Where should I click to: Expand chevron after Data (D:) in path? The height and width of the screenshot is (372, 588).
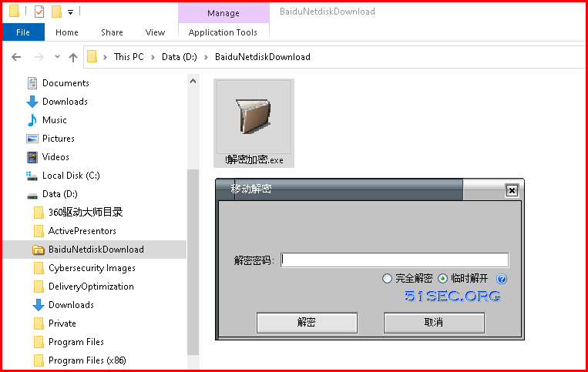206,57
